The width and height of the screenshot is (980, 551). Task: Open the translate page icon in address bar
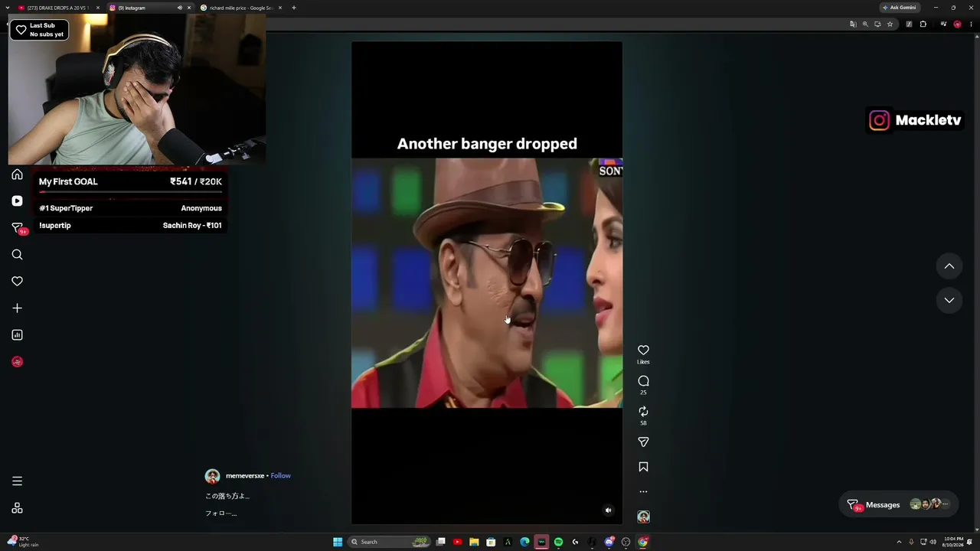point(853,24)
